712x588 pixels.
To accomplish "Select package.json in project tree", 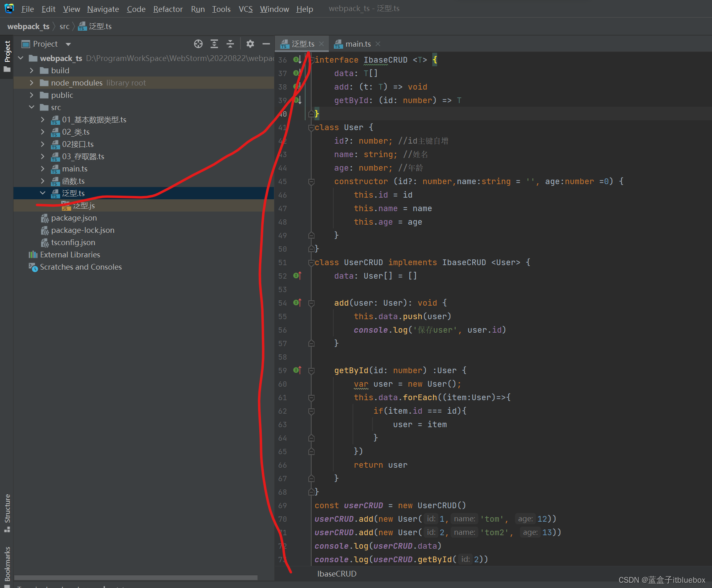I will pyautogui.click(x=144, y=218).
